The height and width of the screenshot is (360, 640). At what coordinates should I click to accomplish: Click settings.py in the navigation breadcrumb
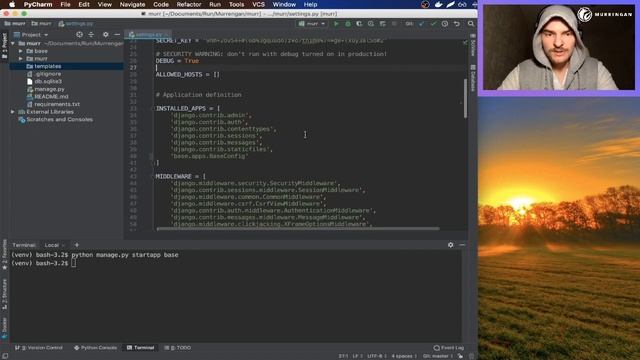coord(76,24)
